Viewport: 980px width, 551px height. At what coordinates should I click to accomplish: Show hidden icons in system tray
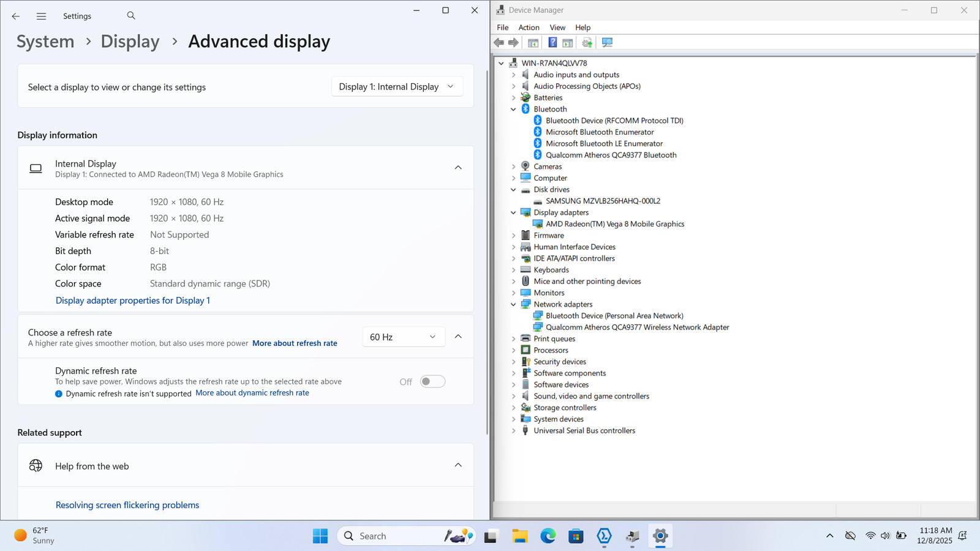[x=830, y=536]
